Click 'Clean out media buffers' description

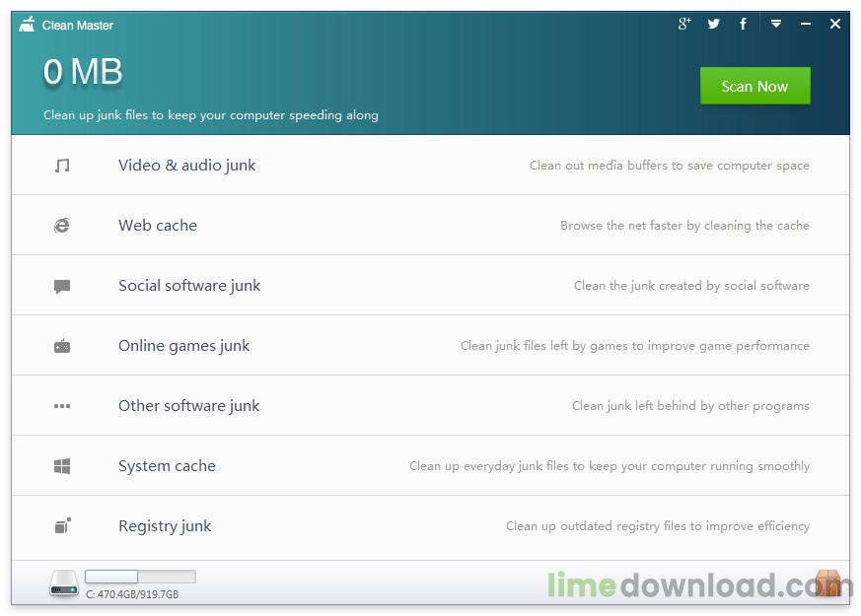670,166
